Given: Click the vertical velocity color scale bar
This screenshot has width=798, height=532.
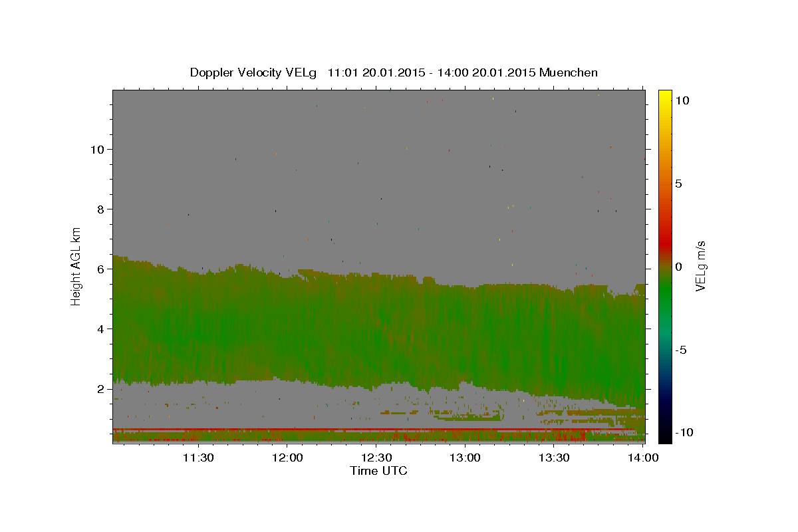Looking at the screenshot, I should pyautogui.click(x=664, y=266).
